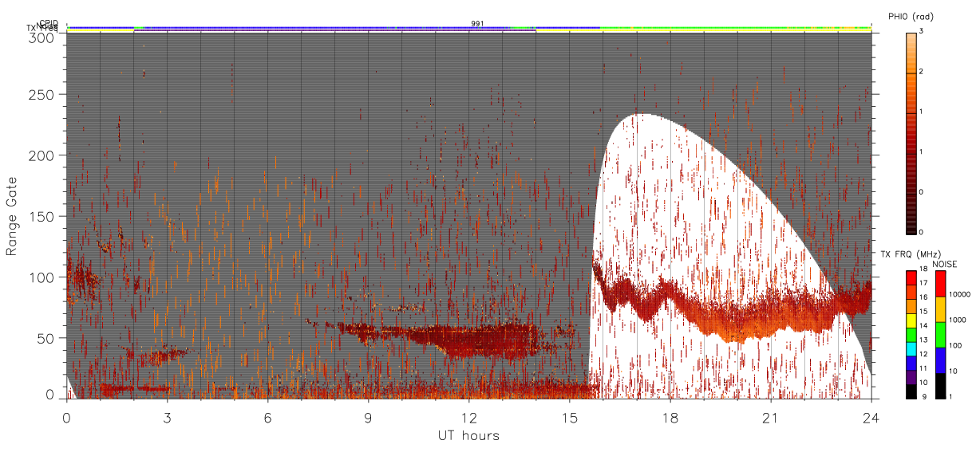Click the 'TX FRQ (MHz)' legend title
Image resolution: width=980 pixels, height=452 pixels.
click(x=911, y=254)
